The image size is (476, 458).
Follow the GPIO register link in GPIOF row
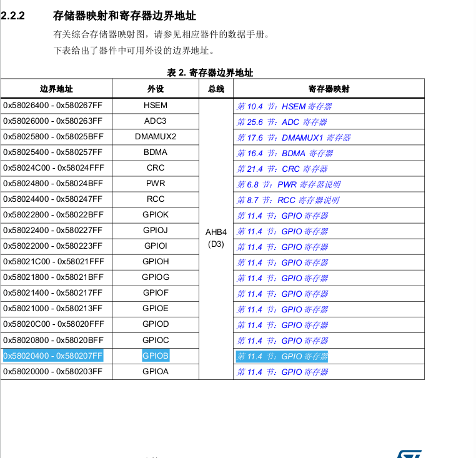[282, 294]
